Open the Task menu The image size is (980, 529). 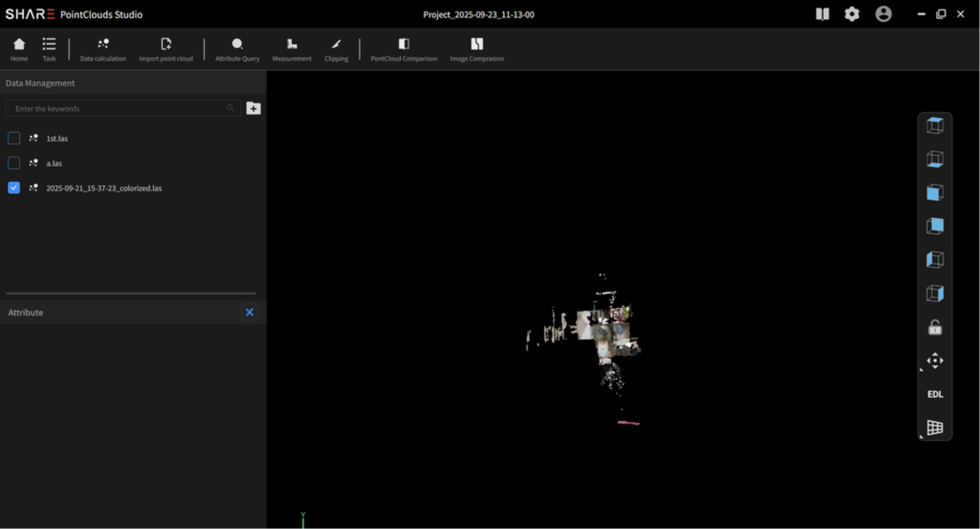(48, 48)
